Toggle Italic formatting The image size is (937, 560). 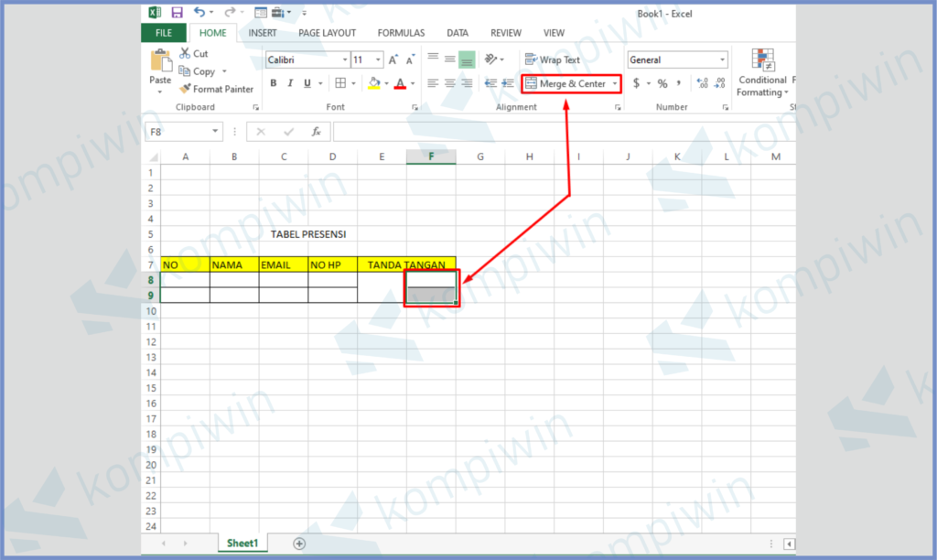point(290,83)
